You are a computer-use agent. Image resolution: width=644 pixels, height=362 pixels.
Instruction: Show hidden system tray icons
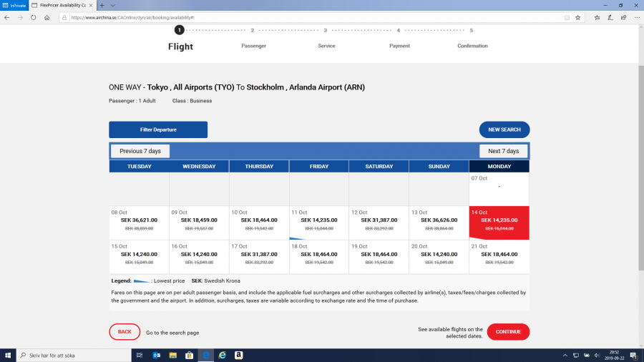(x=566, y=355)
